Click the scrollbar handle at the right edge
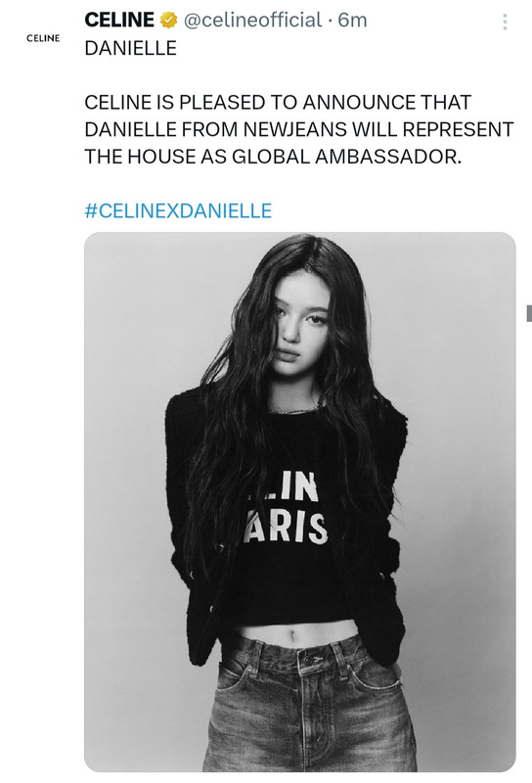 coord(529,313)
